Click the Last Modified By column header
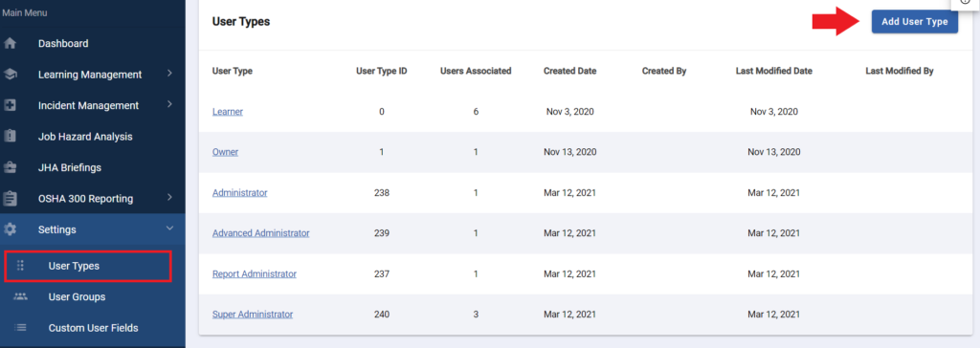Screen dimensions: 980x348 900,71
